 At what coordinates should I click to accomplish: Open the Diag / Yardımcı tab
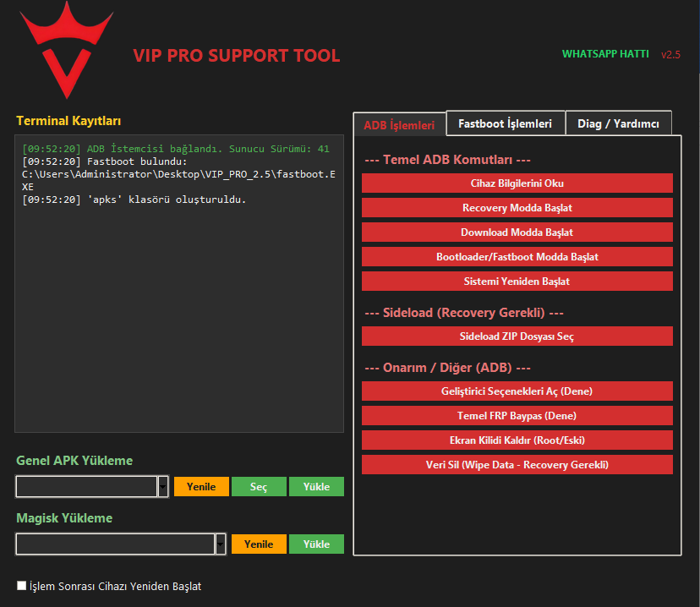tap(618, 123)
